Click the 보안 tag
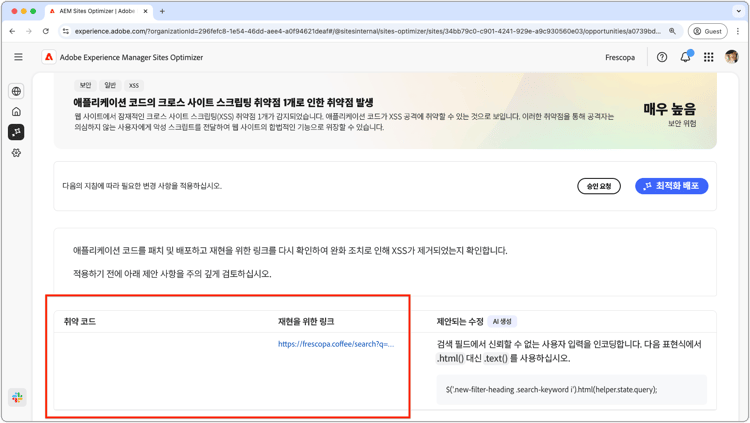Image resolution: width=750 pixels, height=423 pixels. click(x=85, y=85)
